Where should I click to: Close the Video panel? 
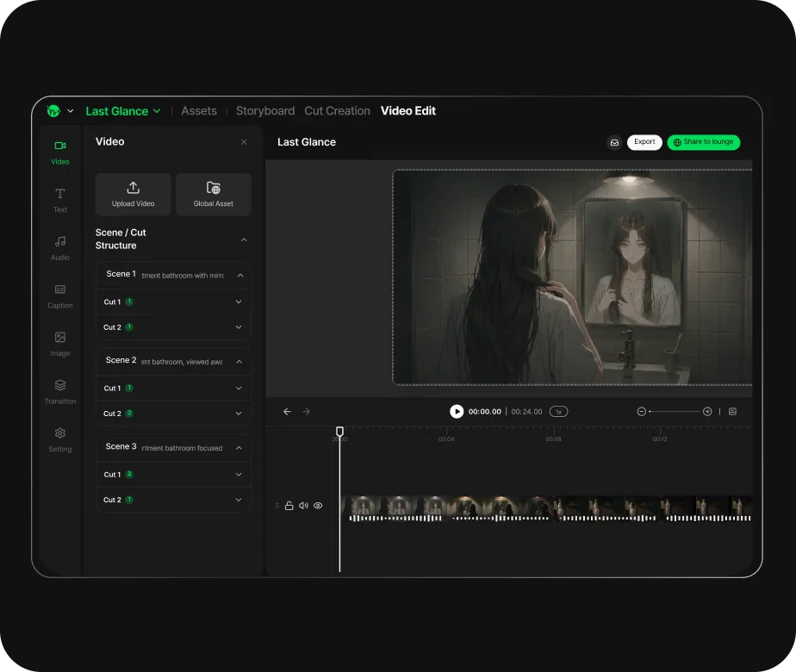[244, 142]
